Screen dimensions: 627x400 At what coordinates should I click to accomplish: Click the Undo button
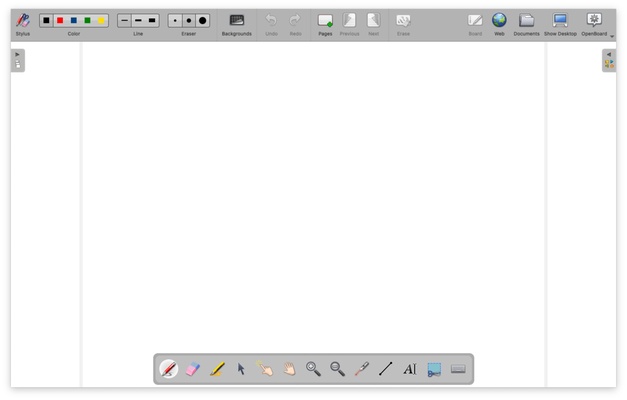pos(271,24)
